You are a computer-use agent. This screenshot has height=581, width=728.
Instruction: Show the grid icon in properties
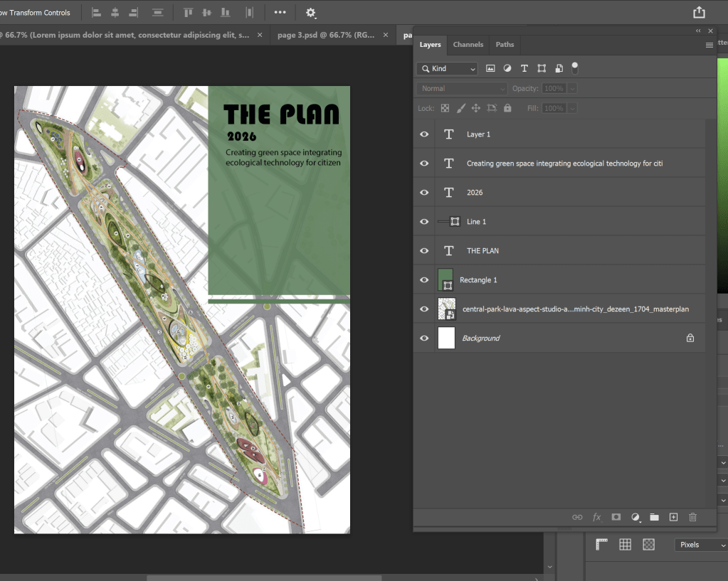point(625,544)
